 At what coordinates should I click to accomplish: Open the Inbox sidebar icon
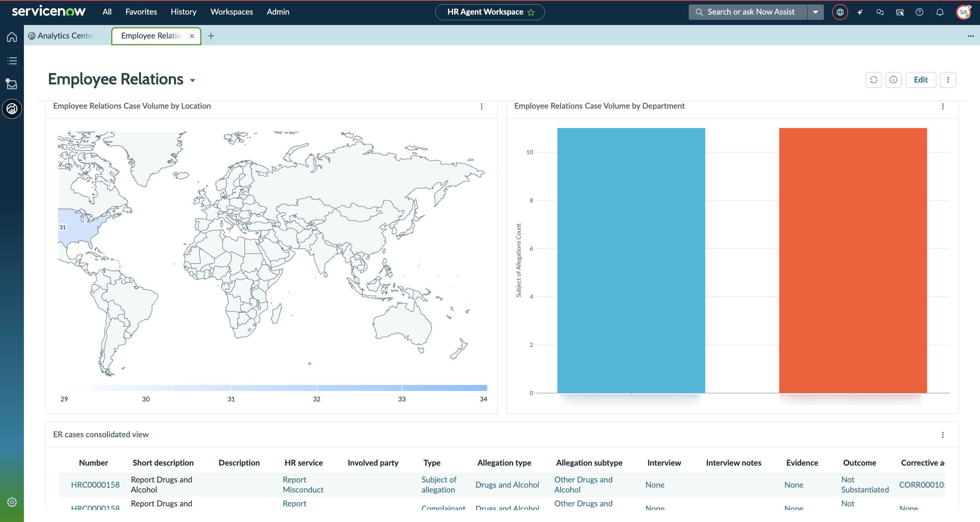coord(12,84)
